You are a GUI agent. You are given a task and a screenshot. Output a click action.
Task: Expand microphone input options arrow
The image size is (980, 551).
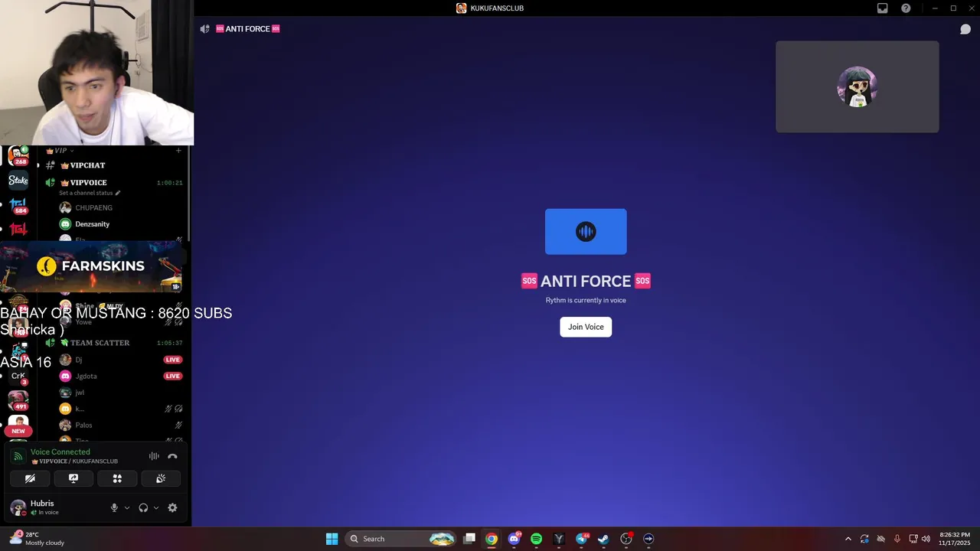coord(127,507)
